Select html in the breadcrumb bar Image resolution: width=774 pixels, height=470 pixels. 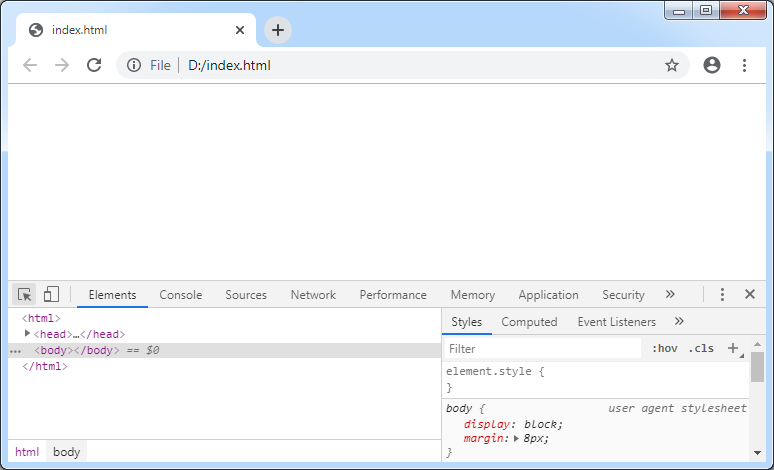[27, 452]
